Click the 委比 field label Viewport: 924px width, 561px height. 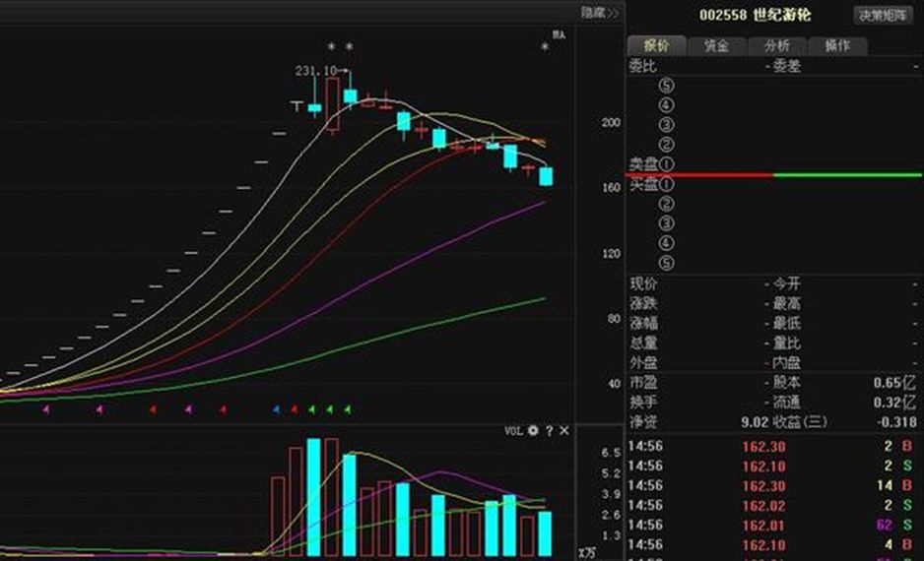pos(642,66)
